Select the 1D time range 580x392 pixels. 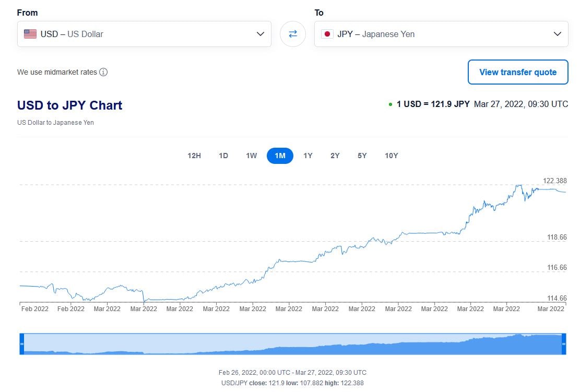coord(223,156)
